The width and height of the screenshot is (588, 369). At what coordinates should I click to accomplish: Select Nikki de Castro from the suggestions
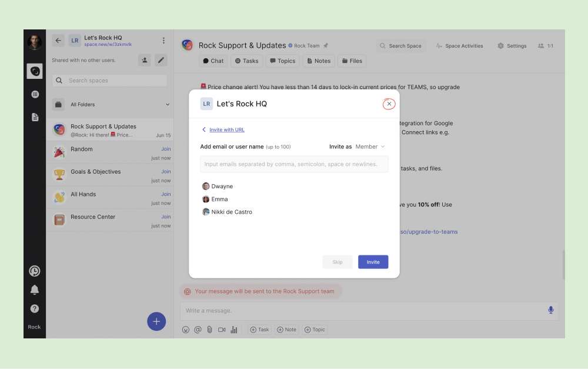tap(227, 212)
